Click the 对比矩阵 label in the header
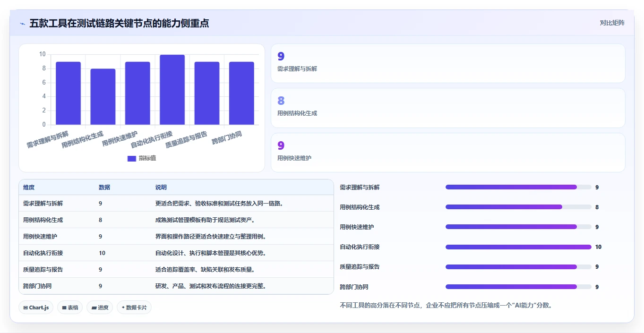Viewport: 644px width, 333px height. 612,23
